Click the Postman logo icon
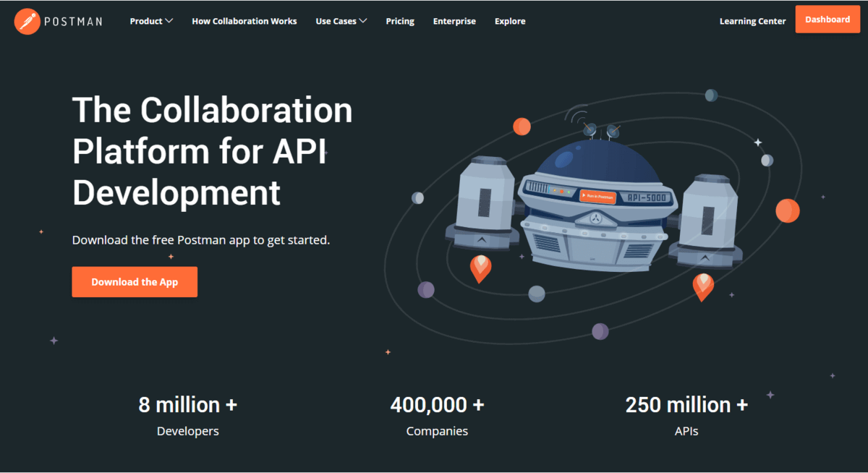This screenshot has height=473, width=868. click(x=27, y=21)
